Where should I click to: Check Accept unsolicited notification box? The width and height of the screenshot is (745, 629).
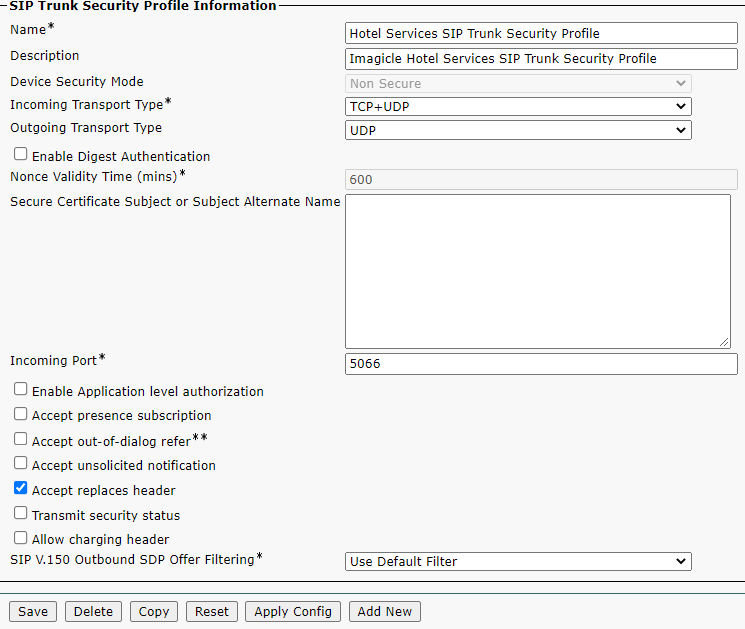(x=20, y=464)
